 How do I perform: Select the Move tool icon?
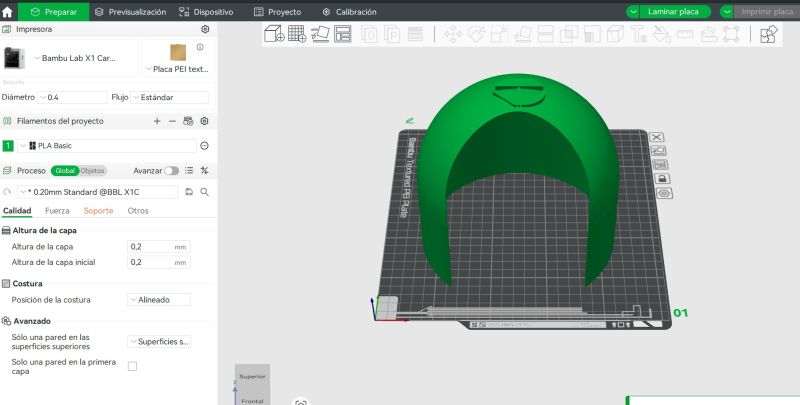point(453,35)
